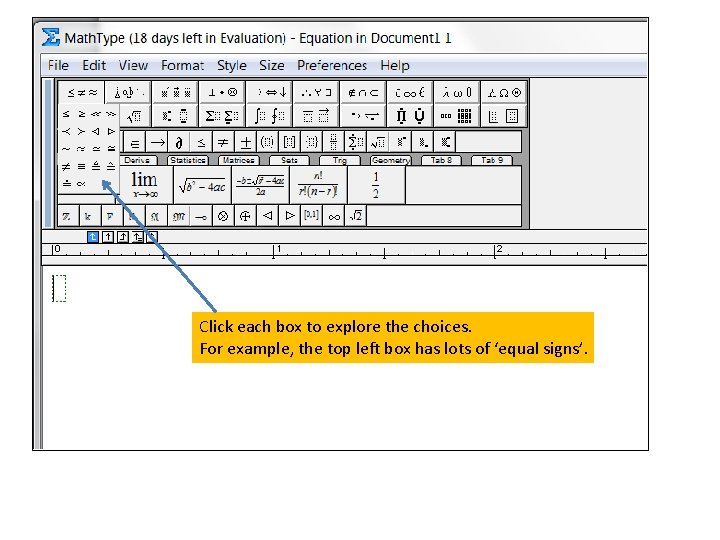The width and height of the screenshot is (720, 540).
Task: Open the Format menu
Action: 182,66
